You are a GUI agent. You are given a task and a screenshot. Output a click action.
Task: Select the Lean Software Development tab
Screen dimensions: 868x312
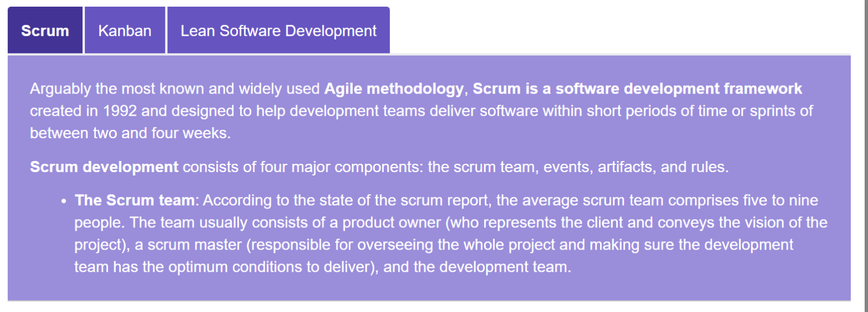[278, 31]
